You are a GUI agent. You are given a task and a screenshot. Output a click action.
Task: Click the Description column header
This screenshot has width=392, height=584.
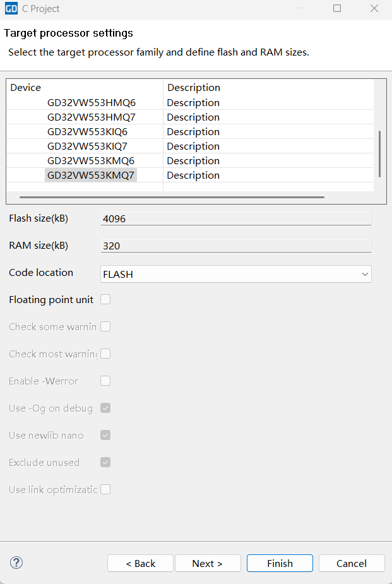pos(194,87)
